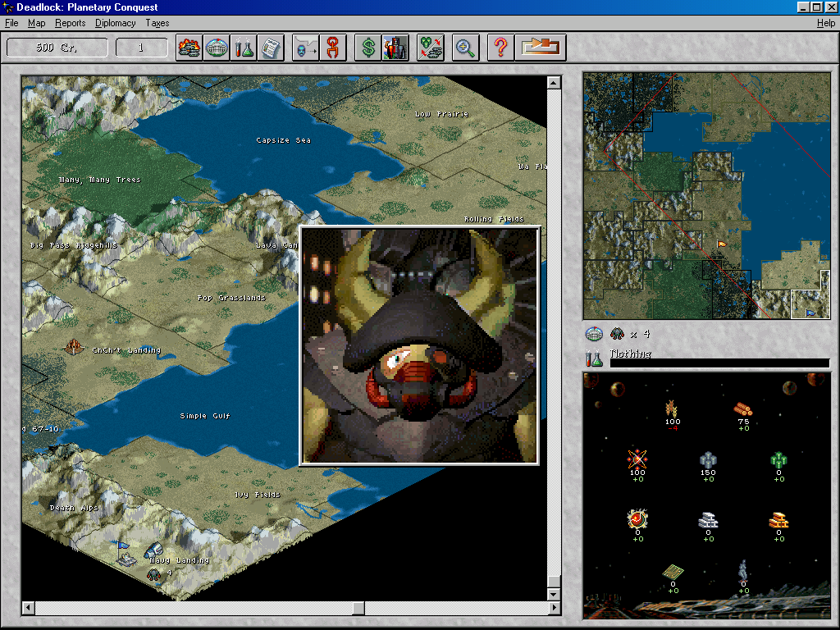Click the Big Pass Ridgehills region label
Image resolution: width=840 pixels, height=630 pixels.
click(x=73, y=245)
